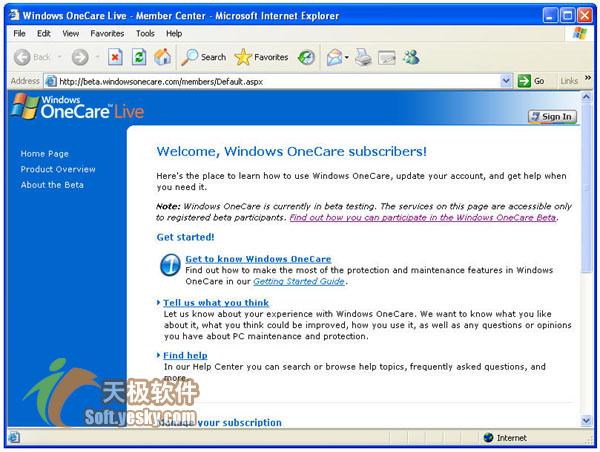Open the Favorites menu
The image size is (600, 452).
(107, 33)
